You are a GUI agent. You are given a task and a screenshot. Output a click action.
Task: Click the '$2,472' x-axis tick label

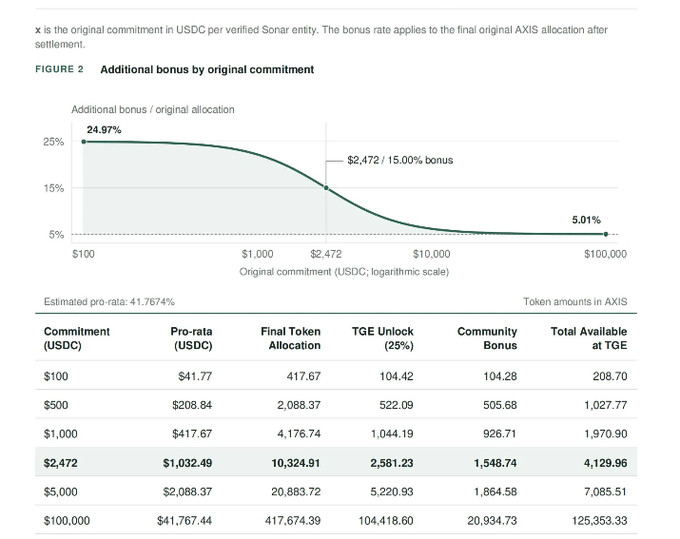(326, 254)
